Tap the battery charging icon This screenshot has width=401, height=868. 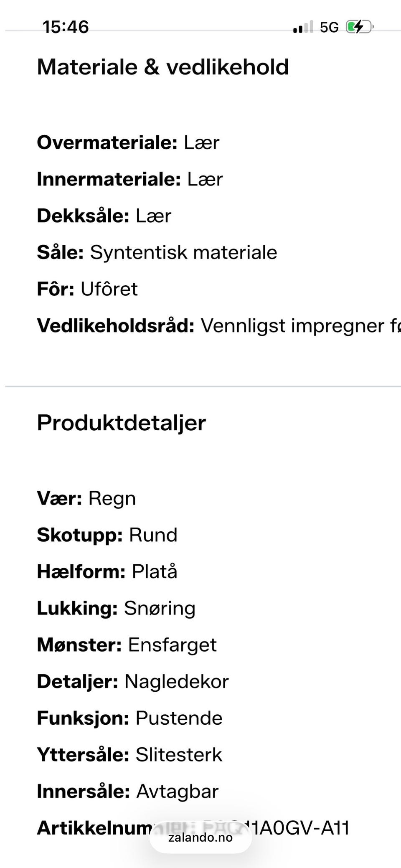[359, 27]
